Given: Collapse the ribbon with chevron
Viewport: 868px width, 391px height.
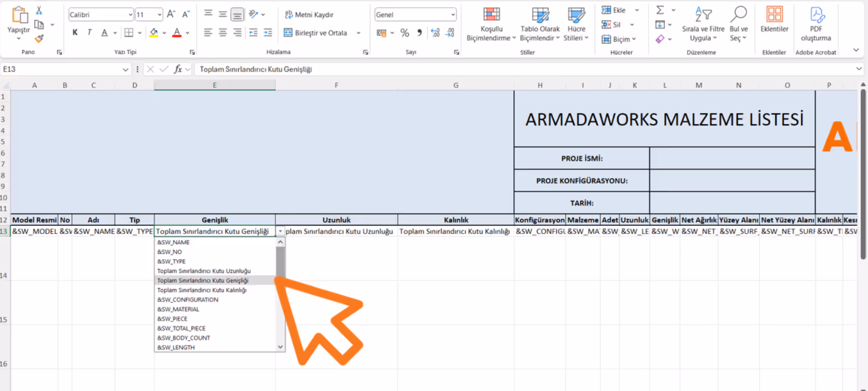Looking at the screenshot, I should click(856, 50).
